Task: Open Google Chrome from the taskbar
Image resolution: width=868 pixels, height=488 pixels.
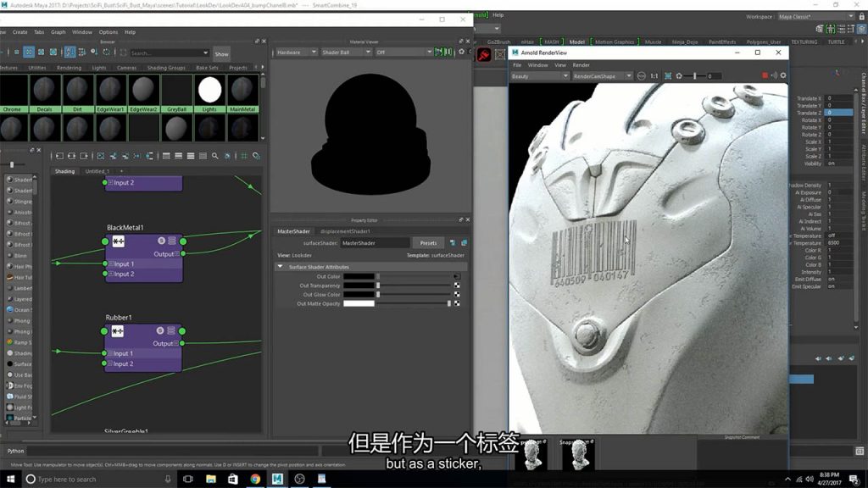Action: click(x=255, y=479)
